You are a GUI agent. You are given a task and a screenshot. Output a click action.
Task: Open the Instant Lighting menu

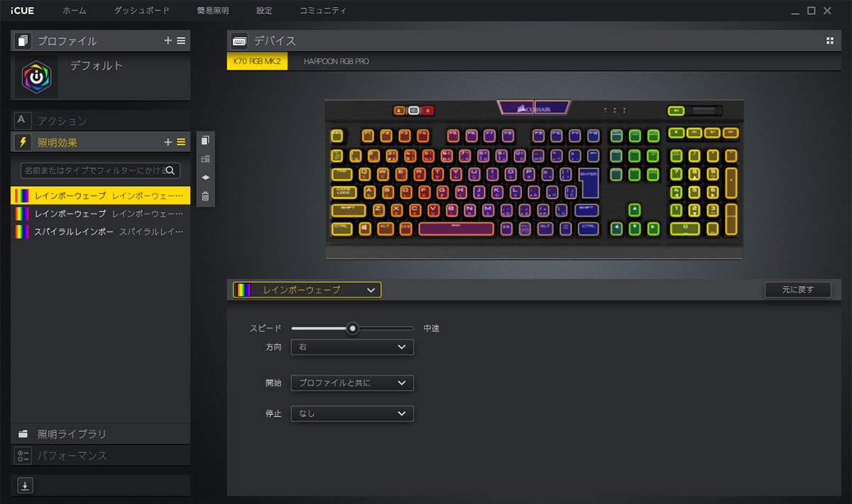coord(212,11)
